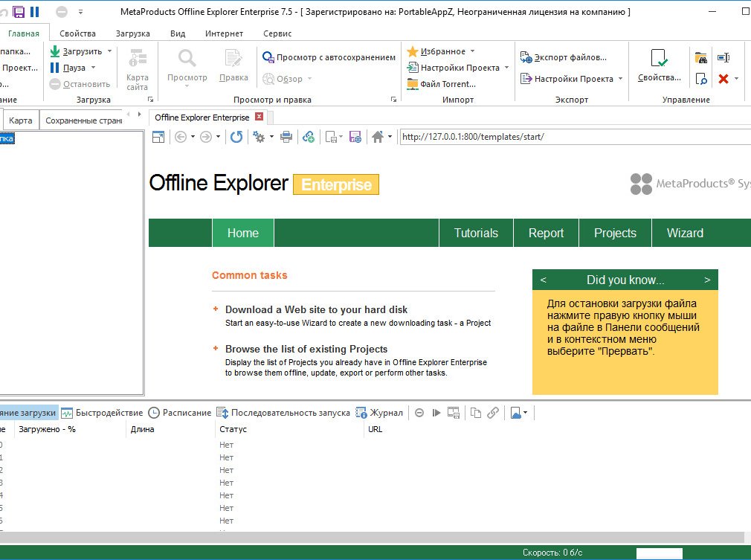Click the browser window layout icon
Image resolution: width=751 pixels, height=560 pixels.
(x=158, y=137)
